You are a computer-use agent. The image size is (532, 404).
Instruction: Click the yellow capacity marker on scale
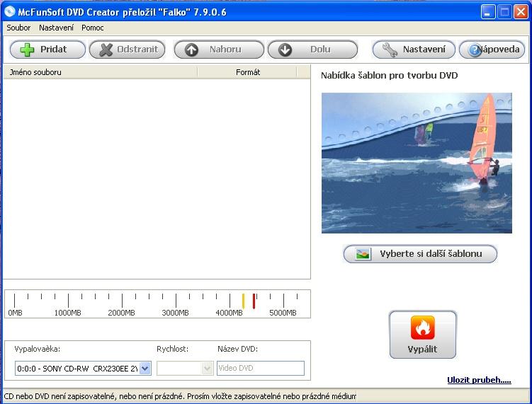pyautogui.click(x=243, y=301)
